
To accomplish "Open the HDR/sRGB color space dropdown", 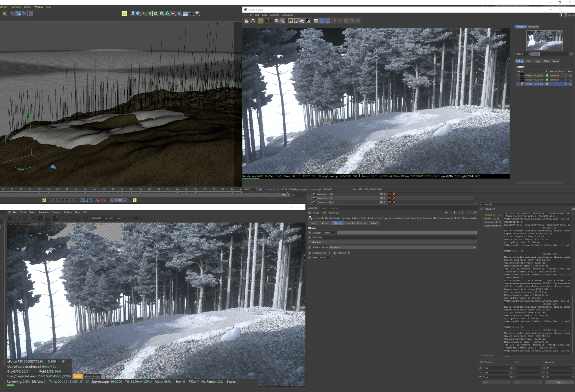I will (x=99, y=218).
